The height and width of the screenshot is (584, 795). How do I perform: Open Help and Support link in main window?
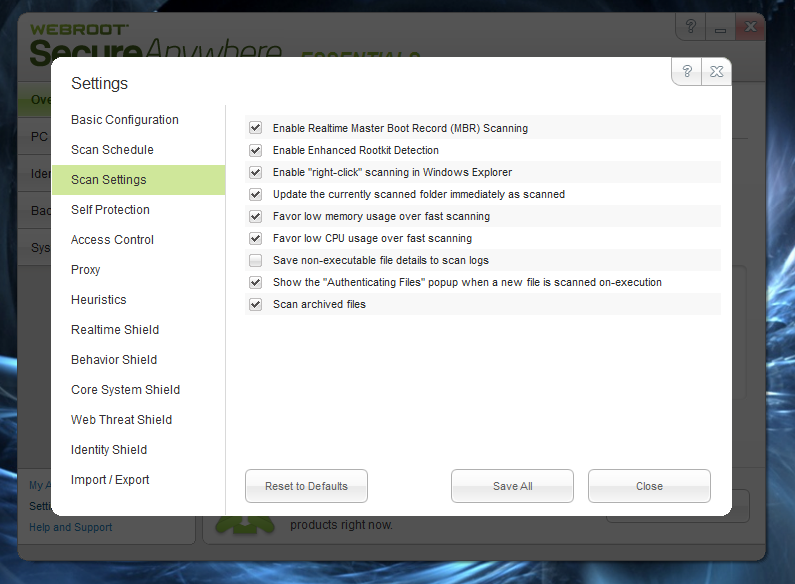(x=70, y=527)
